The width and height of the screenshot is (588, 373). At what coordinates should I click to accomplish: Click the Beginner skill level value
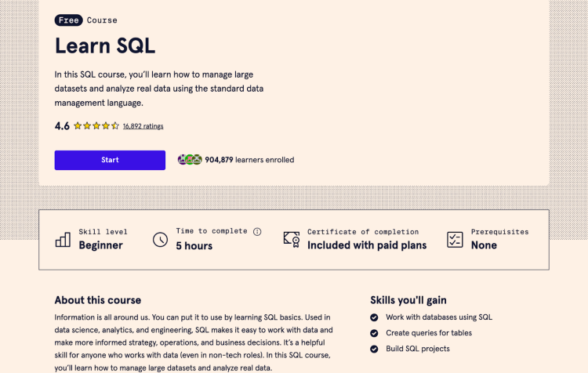[x=101, y=245]
